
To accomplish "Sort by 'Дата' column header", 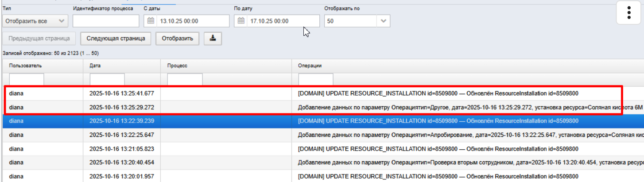I will tap(95, 66).
